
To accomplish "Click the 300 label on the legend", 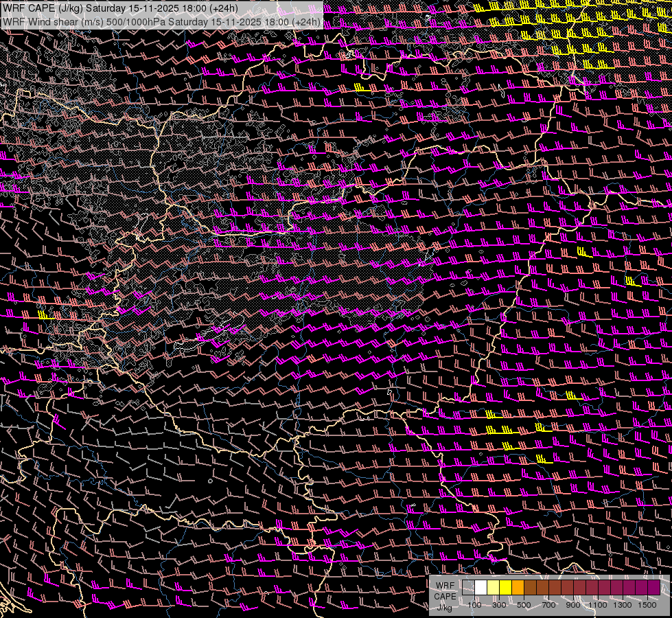I will coord(499,605).
